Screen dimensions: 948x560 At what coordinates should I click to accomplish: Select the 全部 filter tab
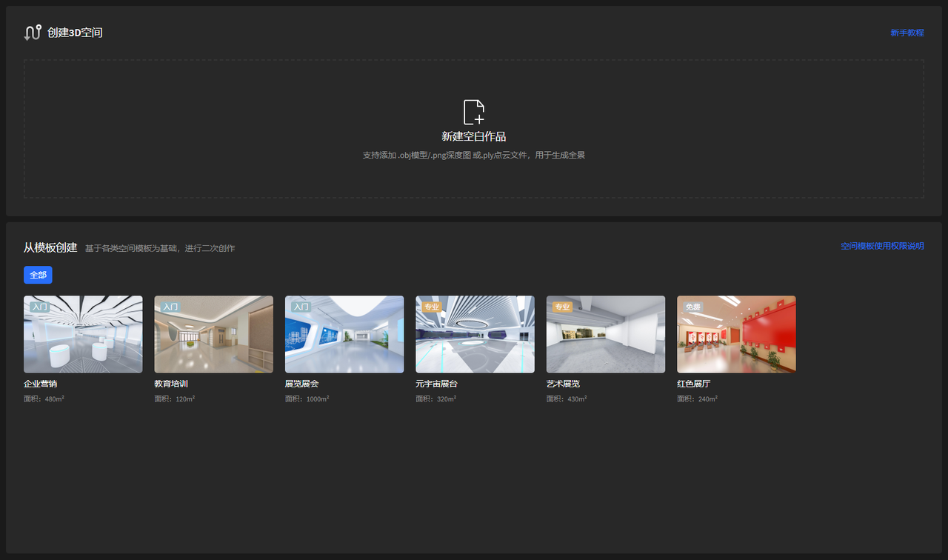[x=38, y=275]
